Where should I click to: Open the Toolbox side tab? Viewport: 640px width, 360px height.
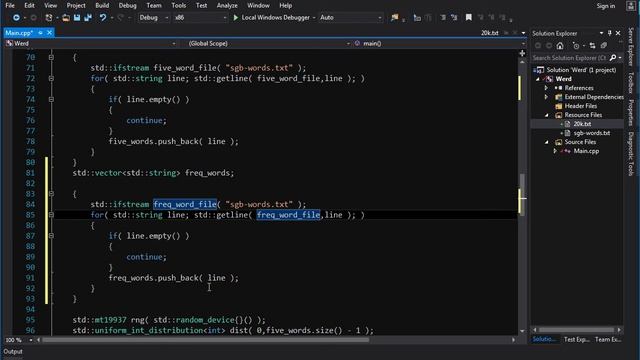pos(631,82)
